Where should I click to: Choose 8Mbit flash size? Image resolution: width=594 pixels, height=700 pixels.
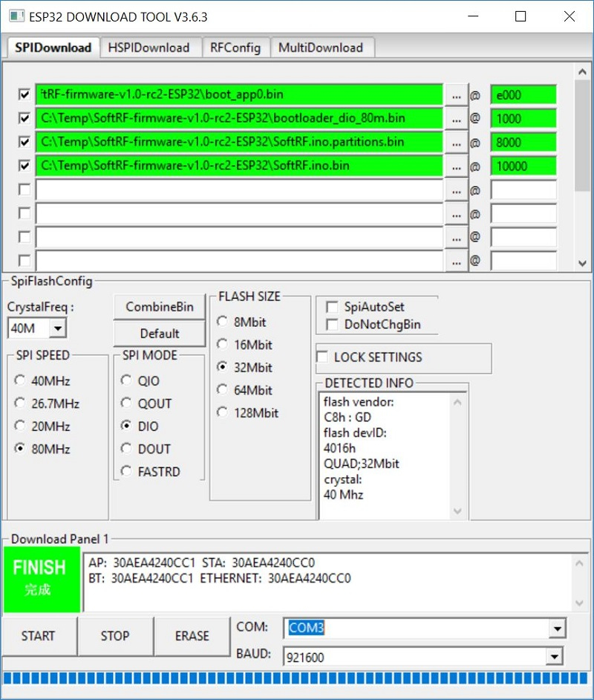tap(222, 322)
